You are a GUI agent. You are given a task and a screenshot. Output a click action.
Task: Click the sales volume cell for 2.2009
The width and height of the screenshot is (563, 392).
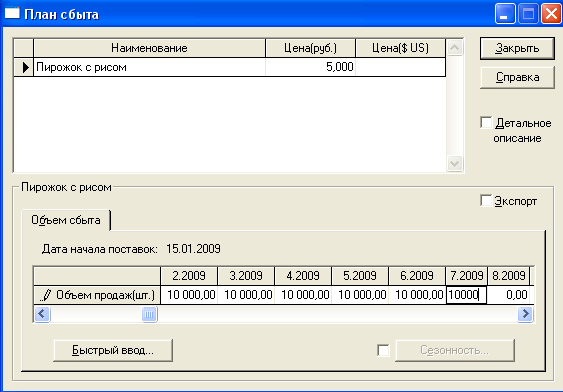click(189, 295)
